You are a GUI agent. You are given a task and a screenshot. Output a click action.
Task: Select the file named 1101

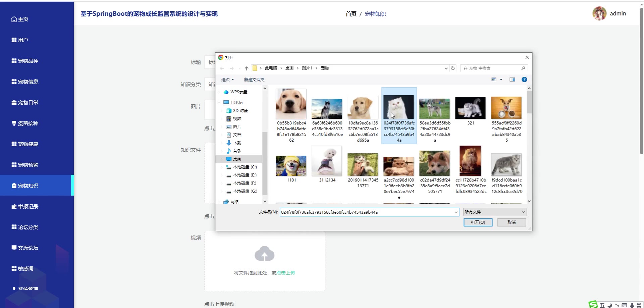click(291, 169)
